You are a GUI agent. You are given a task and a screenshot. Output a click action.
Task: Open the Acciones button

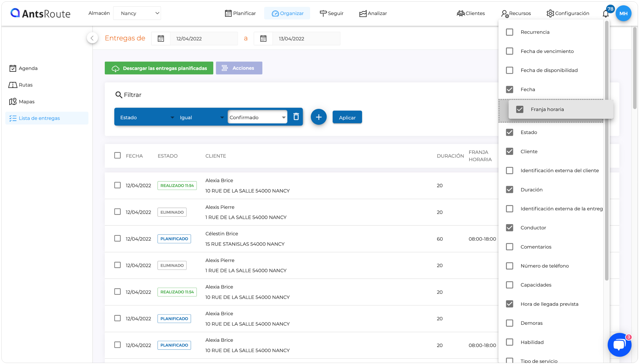pos(239,68)
